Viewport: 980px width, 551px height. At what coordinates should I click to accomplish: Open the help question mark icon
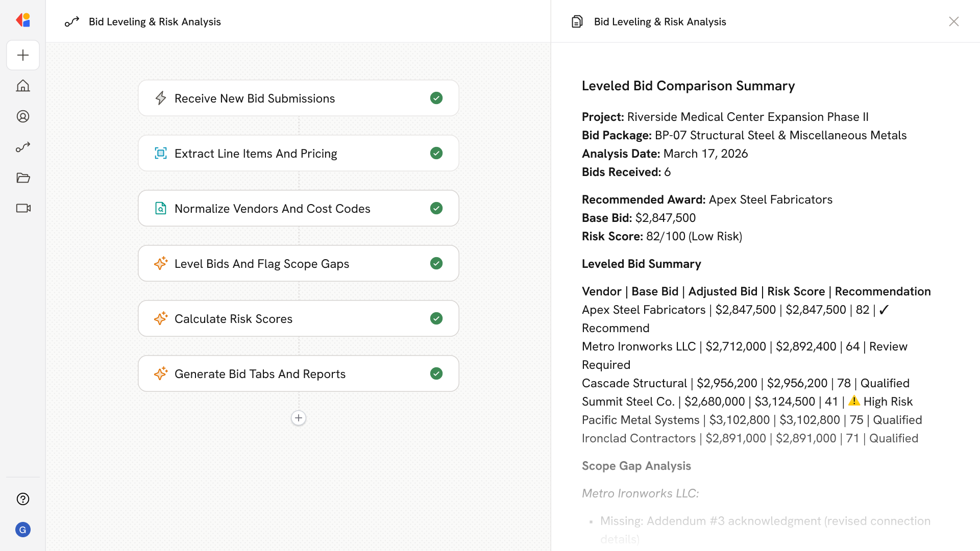coord(23,499)
